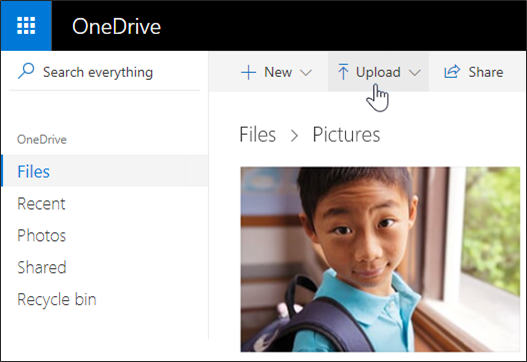
Task: Focus the Search everything field
Action: (x=105, y=72)
